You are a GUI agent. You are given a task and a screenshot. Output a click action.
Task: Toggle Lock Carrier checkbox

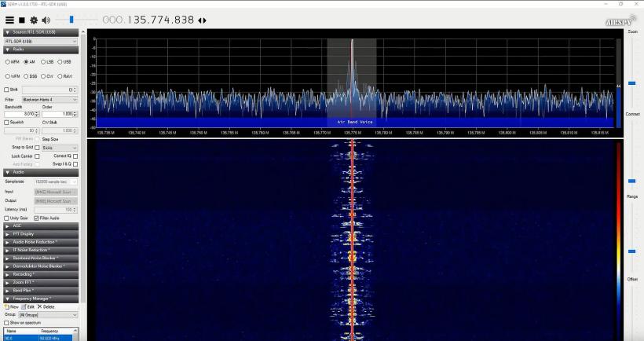(x=38, y=156)
